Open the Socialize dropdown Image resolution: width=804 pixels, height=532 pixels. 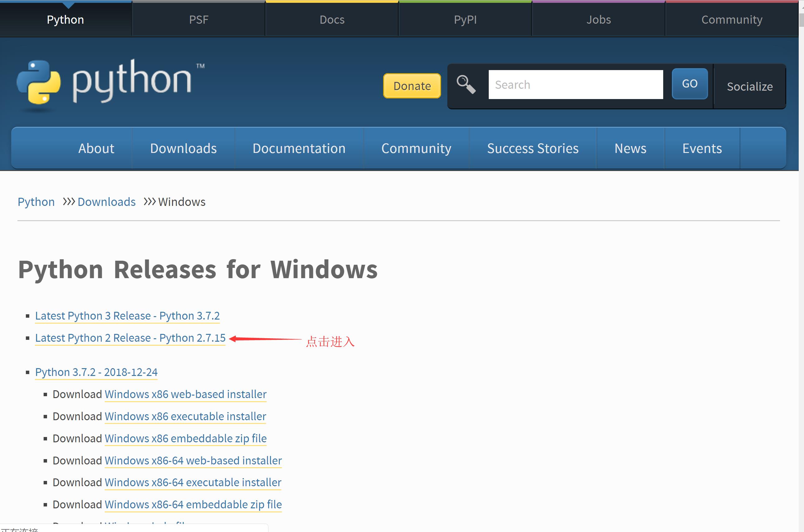point(749,87)
